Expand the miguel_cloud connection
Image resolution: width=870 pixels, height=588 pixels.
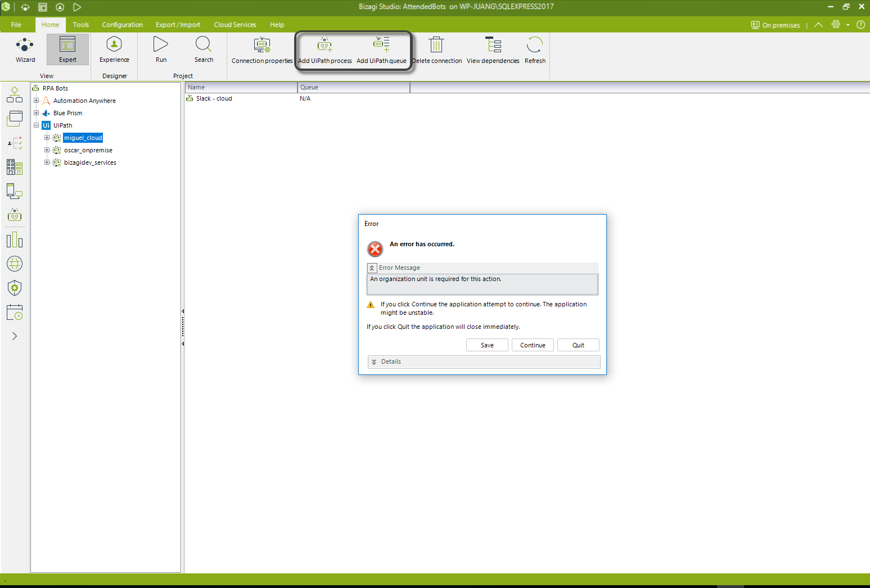tap(47, 138)
